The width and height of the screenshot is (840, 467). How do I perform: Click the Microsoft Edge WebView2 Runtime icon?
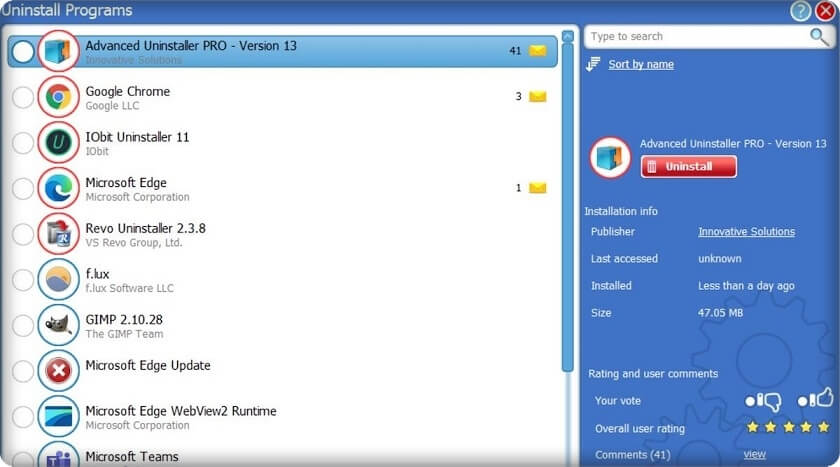(x=58, y=417)
